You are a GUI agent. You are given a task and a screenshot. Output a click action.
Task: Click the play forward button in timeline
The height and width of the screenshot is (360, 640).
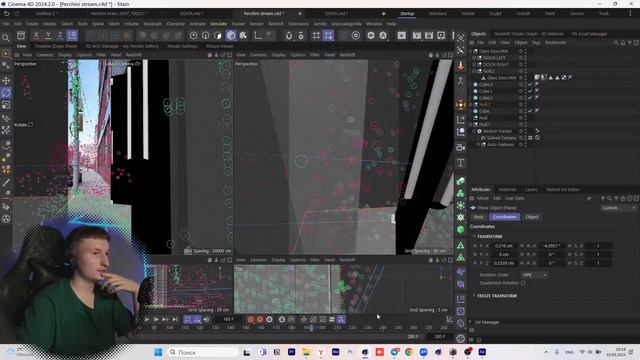coord(156,320)
